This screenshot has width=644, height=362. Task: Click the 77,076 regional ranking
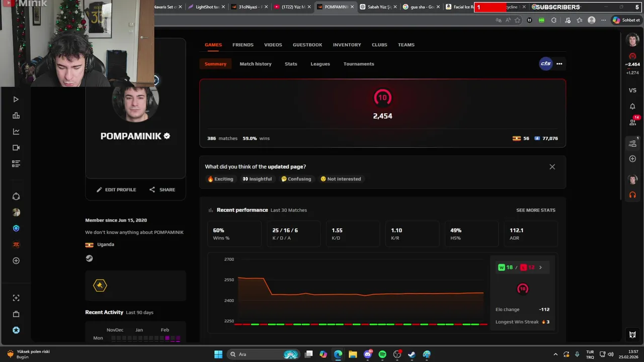point(546,138)
